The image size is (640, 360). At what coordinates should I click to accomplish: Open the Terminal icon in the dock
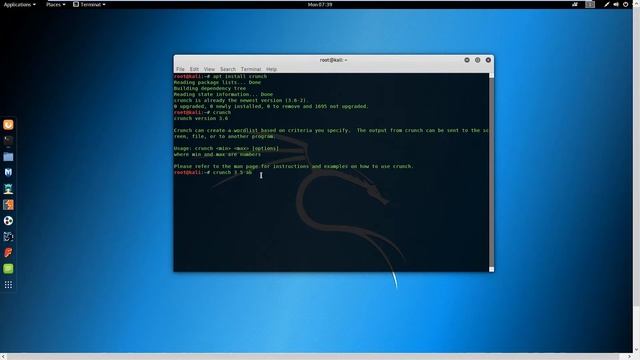(8, 140)
